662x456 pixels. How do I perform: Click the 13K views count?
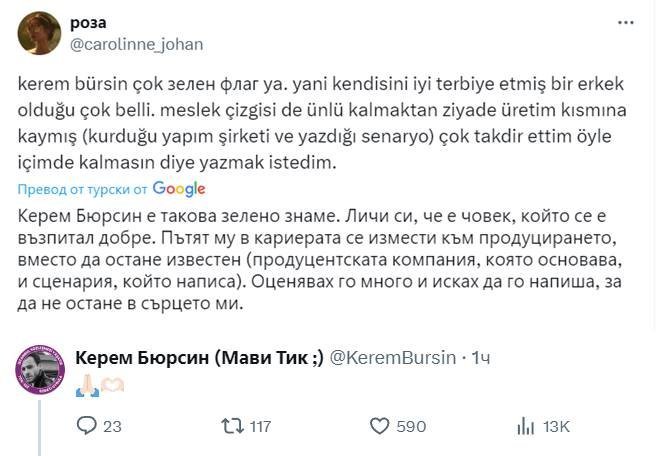click(x=556, y=428)
